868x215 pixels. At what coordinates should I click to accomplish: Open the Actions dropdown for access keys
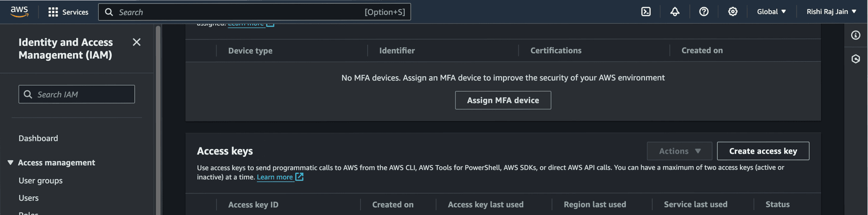pyautogui.click(x=679, y=151)
